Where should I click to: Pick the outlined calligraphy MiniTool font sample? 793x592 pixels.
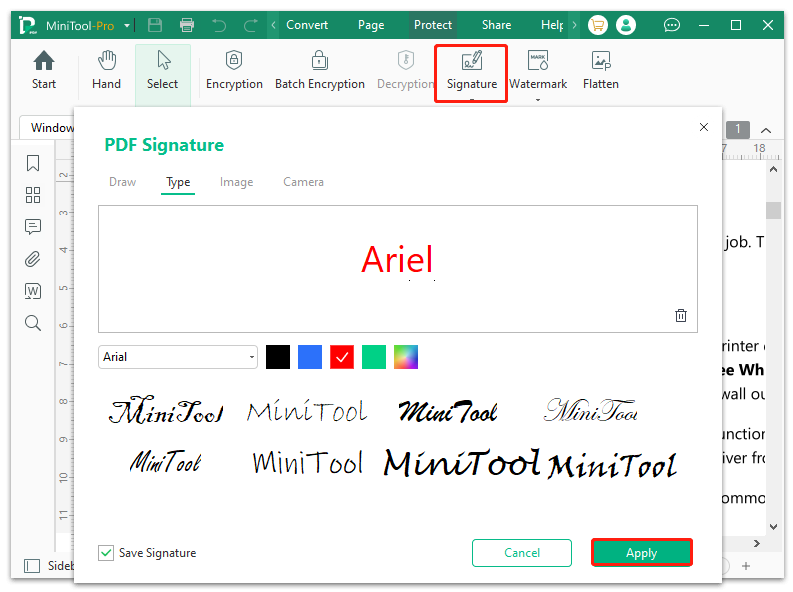click(x=591, y=410)
